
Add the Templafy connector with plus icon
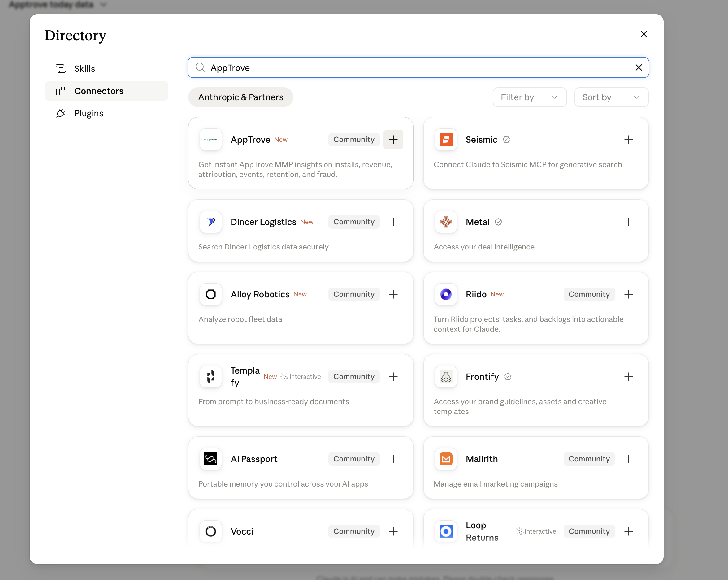pyautogui.click(x=393, y=376)
